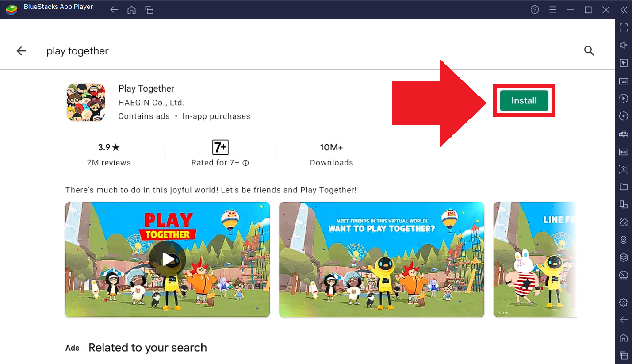
Task: Play the Play Together trailer video
Action: pyautogui.click(x=167, y=259)
